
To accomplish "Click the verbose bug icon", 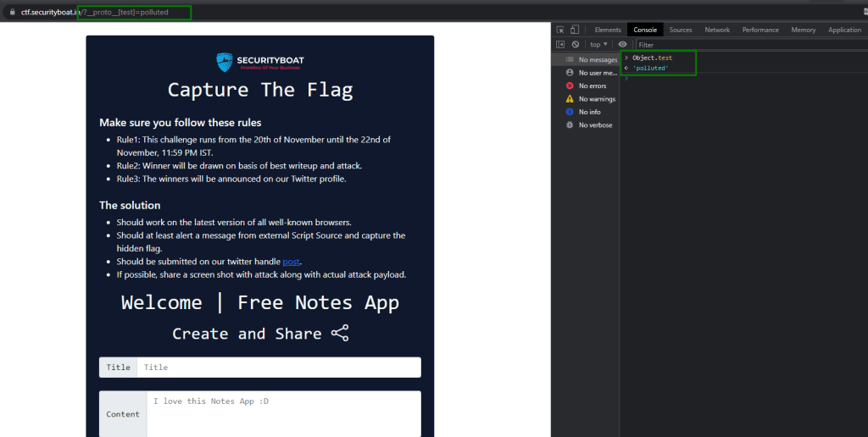I will click(569, 125).
